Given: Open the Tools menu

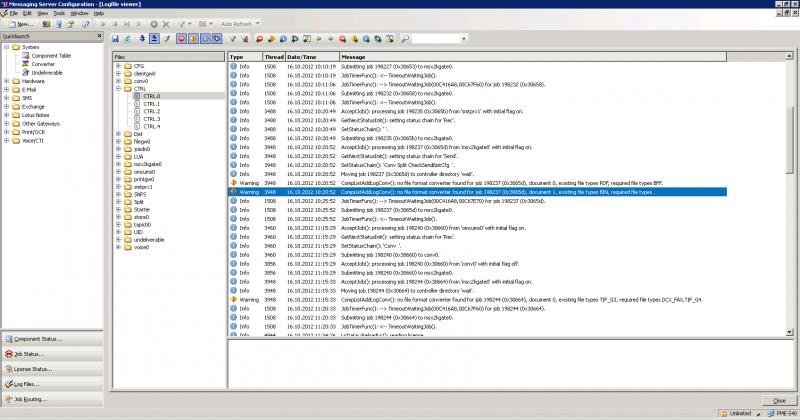Looking at the screenshot, I should click(60, 13).
